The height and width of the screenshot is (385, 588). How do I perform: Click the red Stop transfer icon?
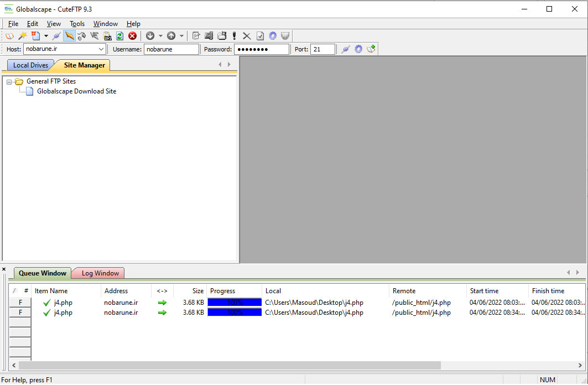[133, 36]
